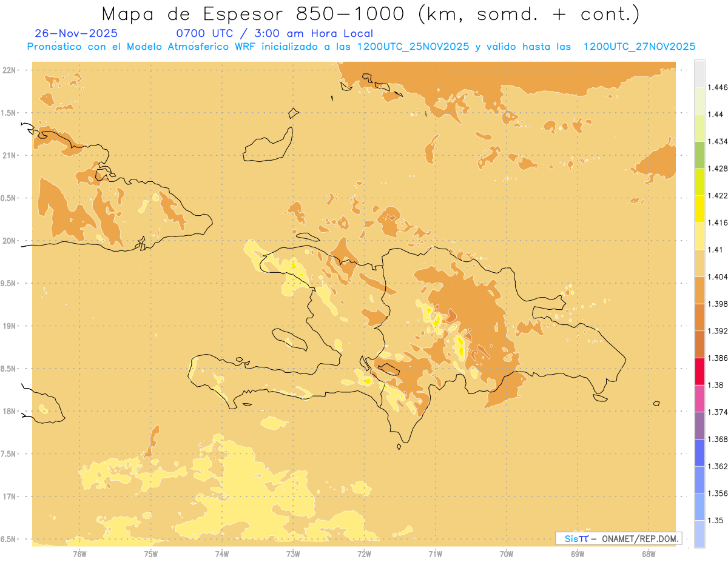This screenshot has height=562, width=728.
Task: Pick the green legend swatch between 1.428 and 1.434
Action: 699,155
